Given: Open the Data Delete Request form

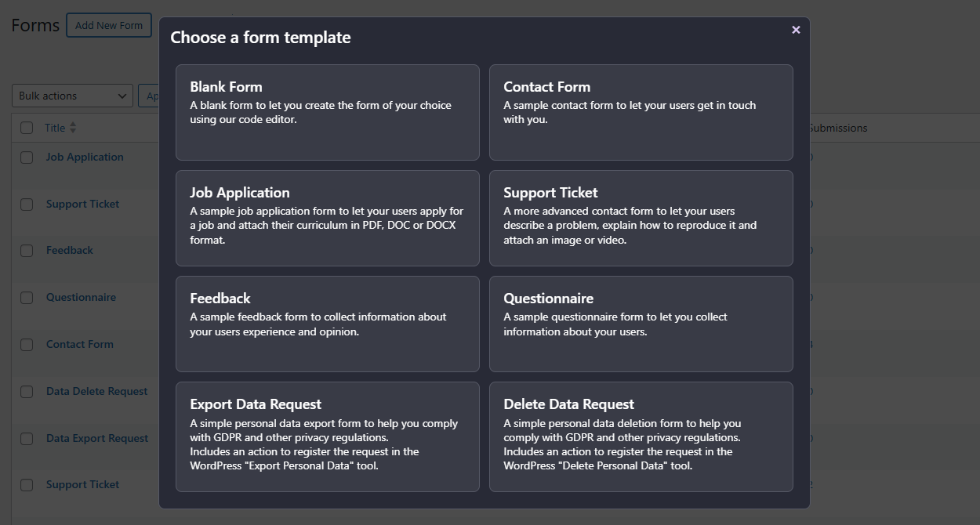Looking at the screenshot, I should point(96,391).
